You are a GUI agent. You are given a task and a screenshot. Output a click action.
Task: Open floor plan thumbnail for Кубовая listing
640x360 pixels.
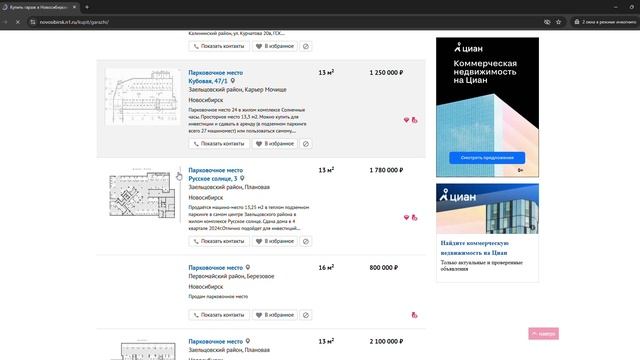pyautogui.click(x=142, y=97)
